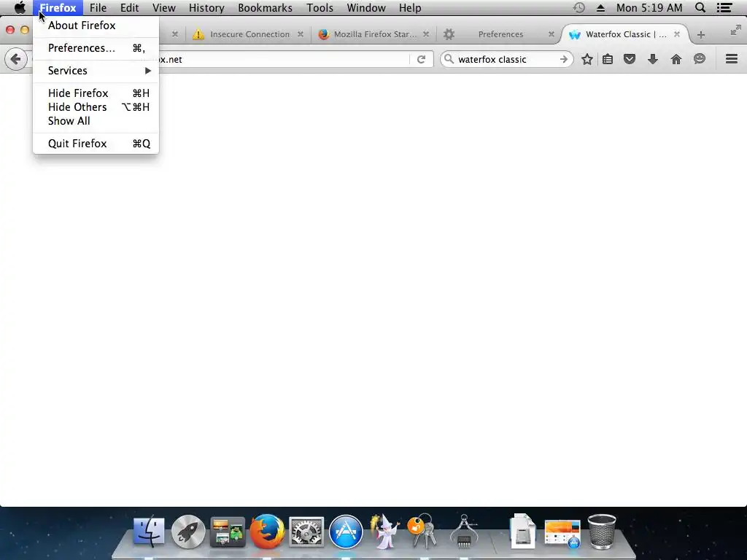Open System Information caliper icon
The height and width of the screenshot is (560, 747).
tap(463, 532)
